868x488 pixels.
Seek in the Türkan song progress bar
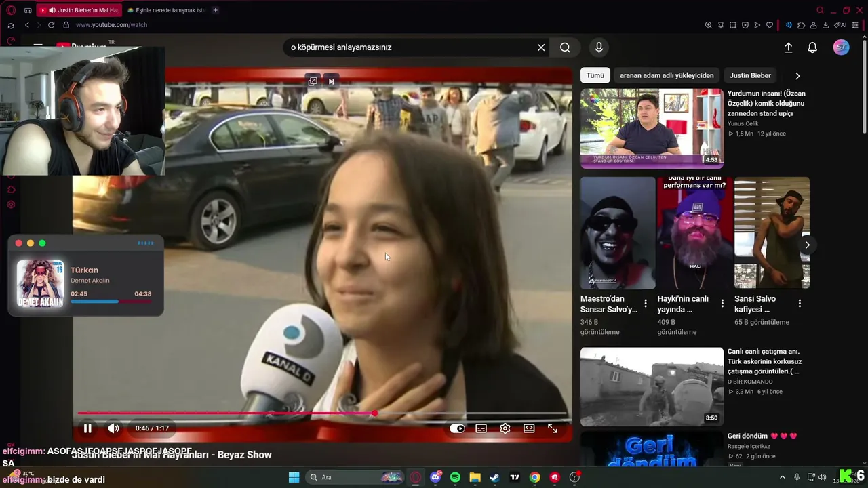point(111,302)
